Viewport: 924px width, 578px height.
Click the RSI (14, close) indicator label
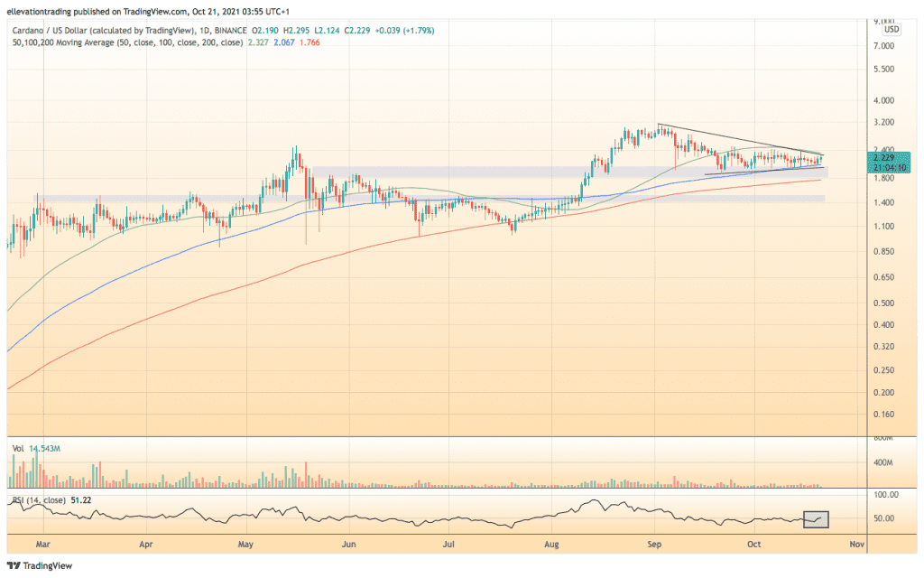tap(39, 500)
